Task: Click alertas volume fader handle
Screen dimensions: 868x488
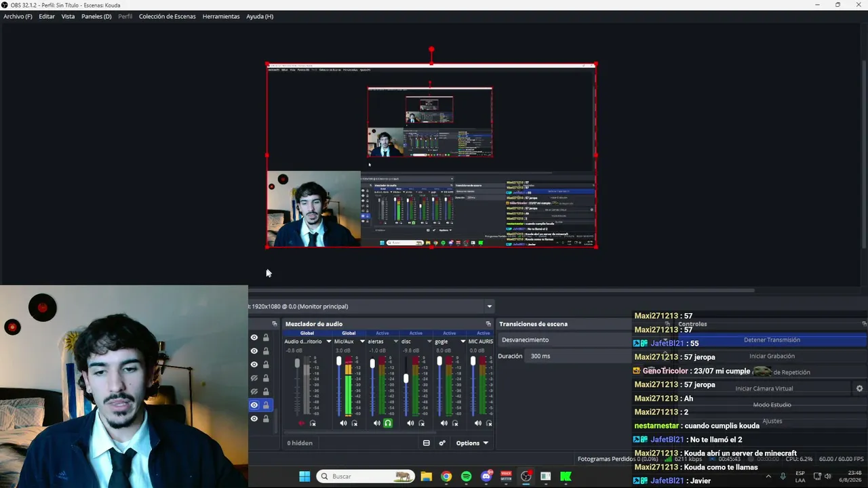Action: pos(372,364)
